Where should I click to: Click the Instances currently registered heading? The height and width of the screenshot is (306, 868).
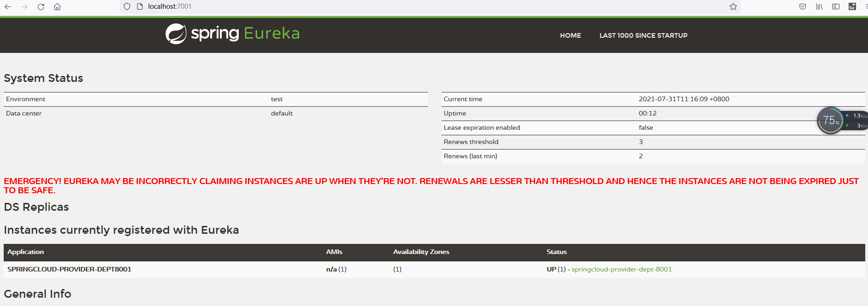[121, 230]
